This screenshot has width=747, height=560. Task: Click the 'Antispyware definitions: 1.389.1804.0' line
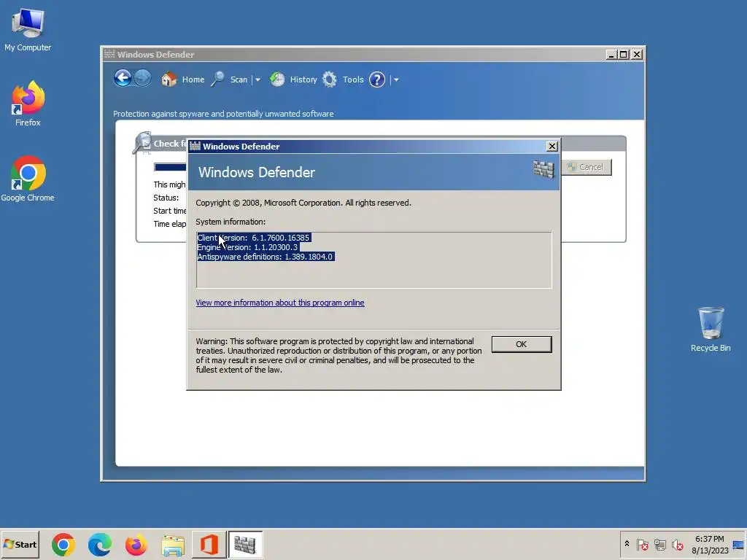(265, 257)
